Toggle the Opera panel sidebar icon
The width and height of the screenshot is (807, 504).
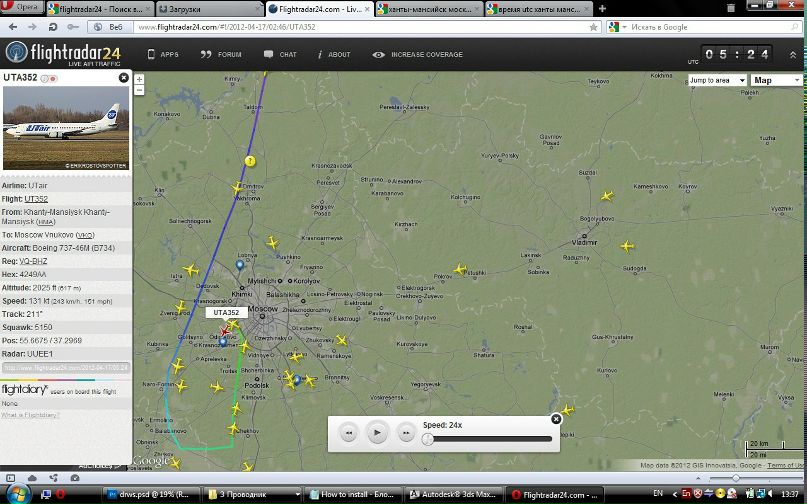[10, 478]
